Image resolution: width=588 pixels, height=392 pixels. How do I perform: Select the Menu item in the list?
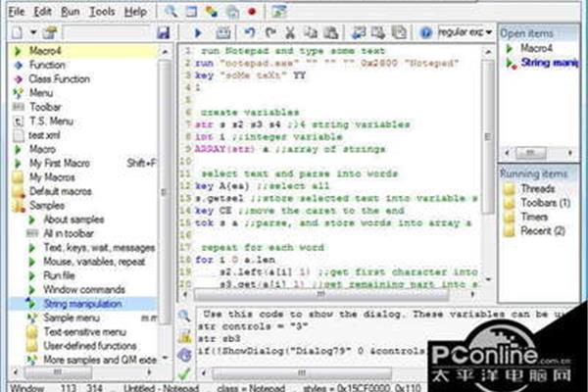[x=41, y=93]
